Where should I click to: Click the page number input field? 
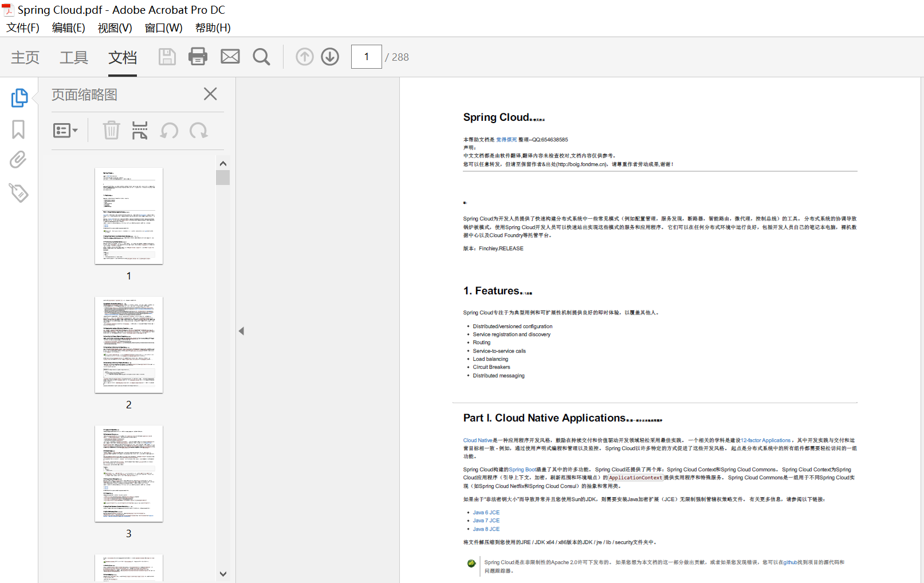click(x=367, y=57)
